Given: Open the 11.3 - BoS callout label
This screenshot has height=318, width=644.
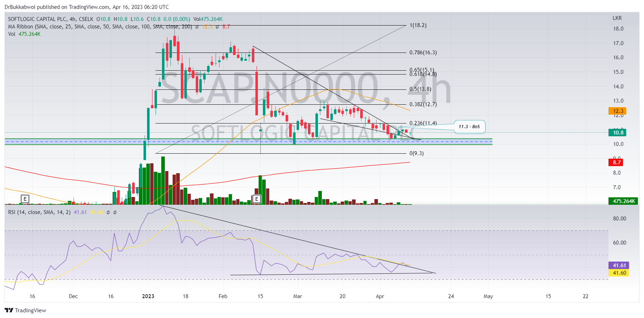Looking at the screenshot, I should (469, 127).
